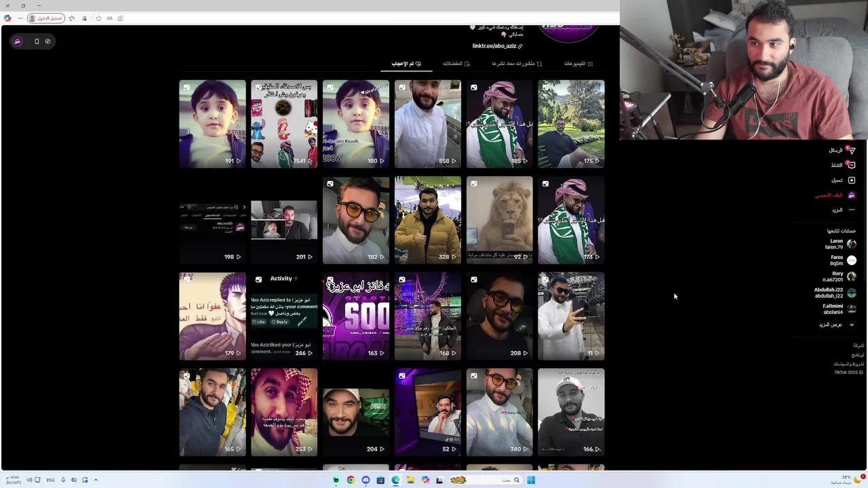The image size is (868, 488).
Task: Open the video thumbnail with 253 views
Action: pos(284,412)
